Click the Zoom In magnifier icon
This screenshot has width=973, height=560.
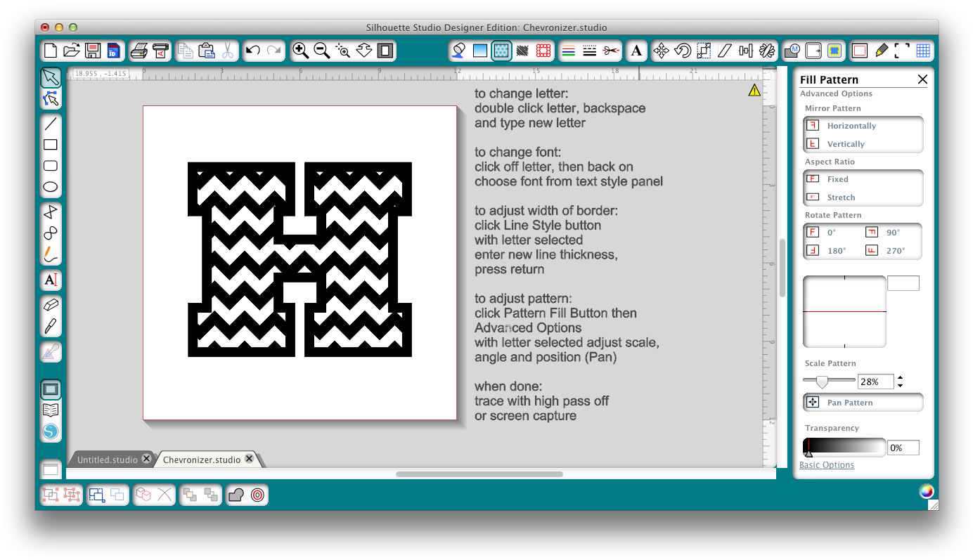(301, 51)
